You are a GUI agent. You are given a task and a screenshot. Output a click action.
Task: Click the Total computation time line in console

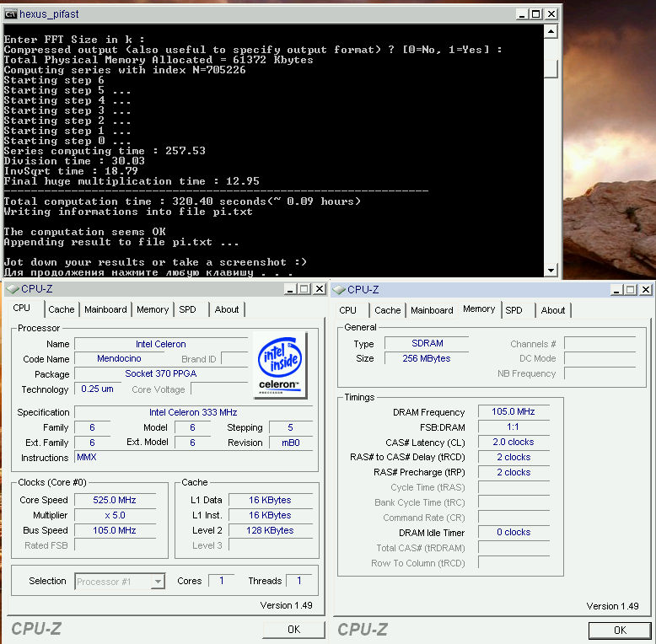(182, 201)
